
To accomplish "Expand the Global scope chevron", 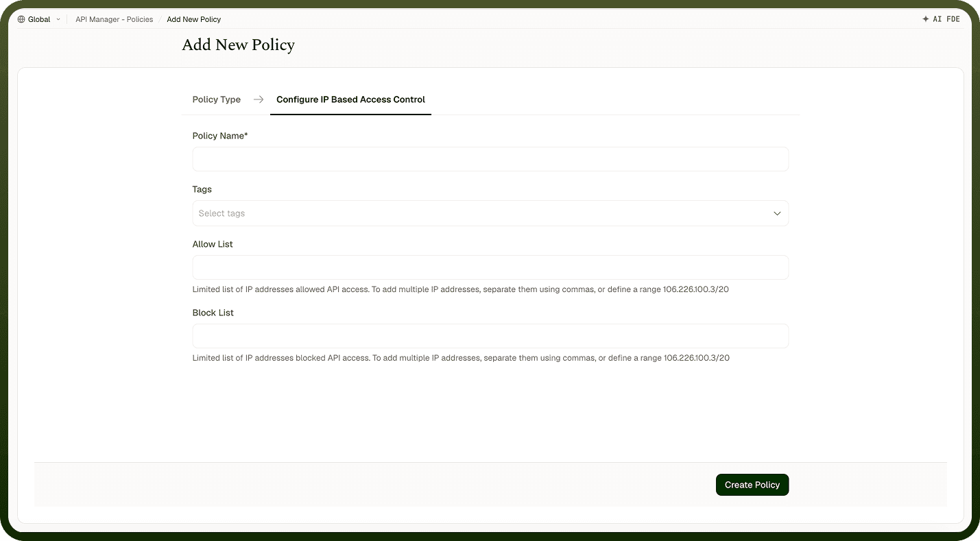I will click(x=58, y=19).
